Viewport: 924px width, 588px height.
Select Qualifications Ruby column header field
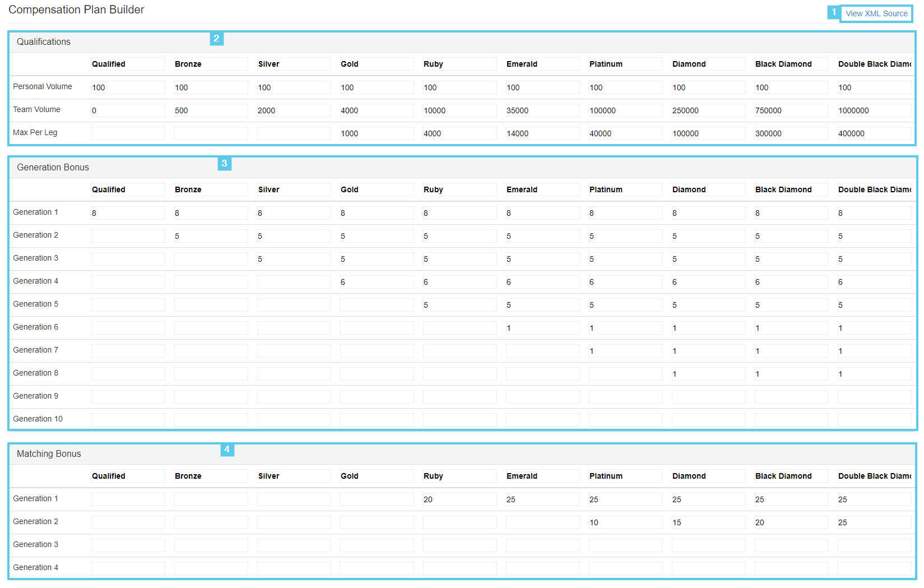point(460,64)
